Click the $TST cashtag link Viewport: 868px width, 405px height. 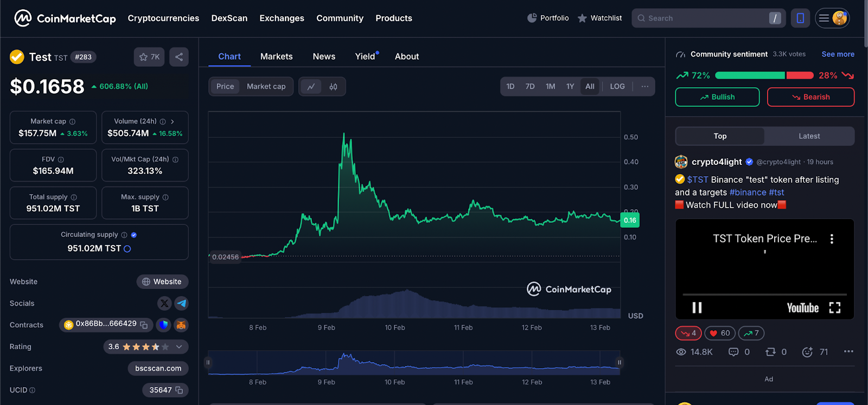click(697, 179)
